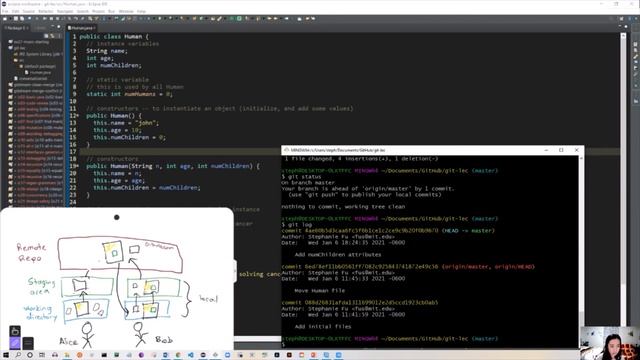
Task: Open the Project menu
Action: (98, 11)
